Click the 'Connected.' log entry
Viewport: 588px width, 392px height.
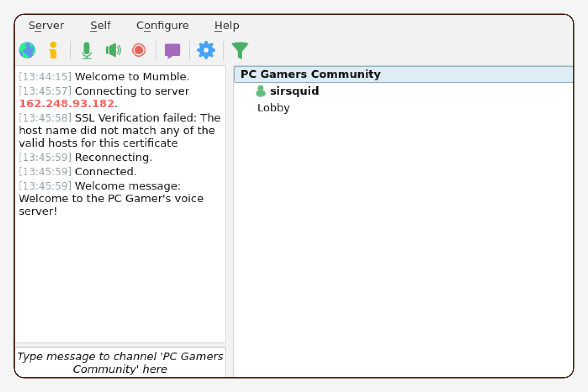[x=78, y=172]
